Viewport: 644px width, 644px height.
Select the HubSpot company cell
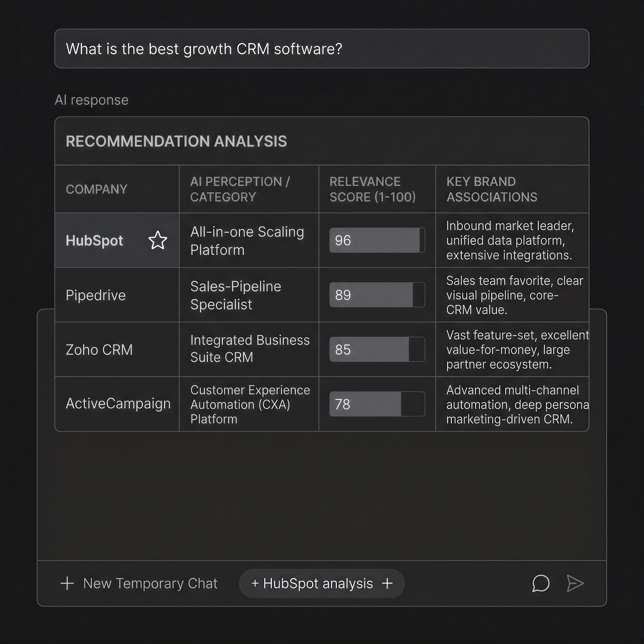tap(117, 241)
